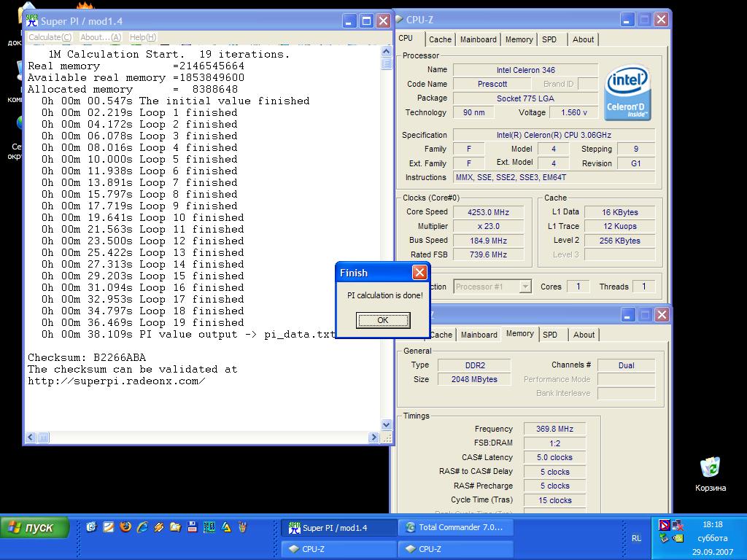747x560 pixels.
Task: Click the disconnected network tray icon
Action: tap(678, 525)
